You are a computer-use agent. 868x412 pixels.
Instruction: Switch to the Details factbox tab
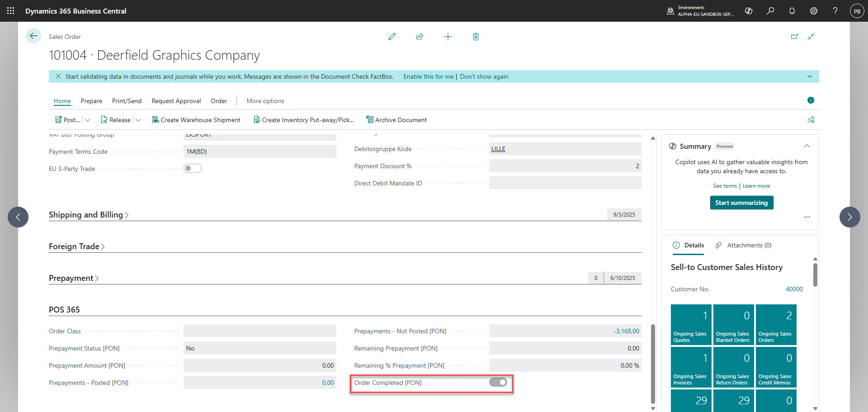pos(689,245)
